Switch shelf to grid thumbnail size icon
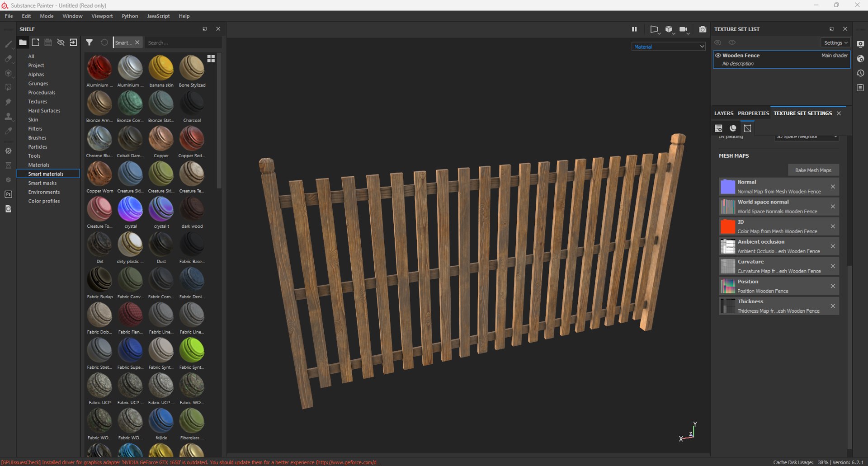 point(211,59)
